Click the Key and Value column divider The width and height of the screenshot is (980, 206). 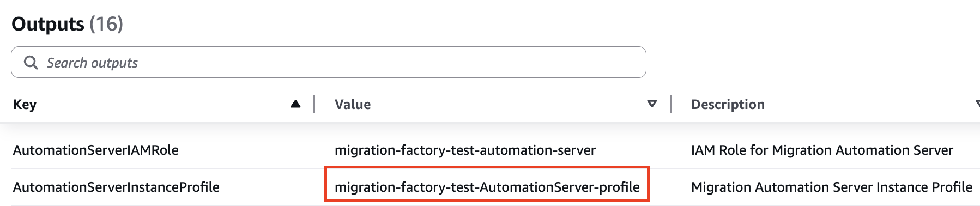point(314,104)
